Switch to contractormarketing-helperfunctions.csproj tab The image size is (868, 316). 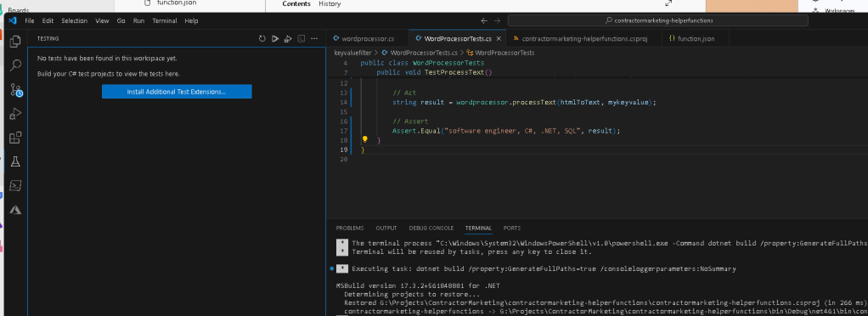[583, 39]
